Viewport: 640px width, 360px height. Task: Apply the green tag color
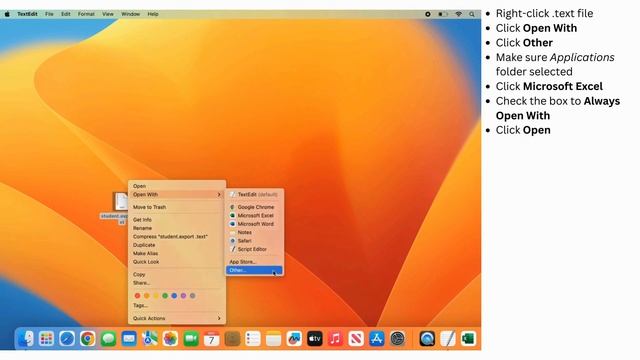point(165,296)
